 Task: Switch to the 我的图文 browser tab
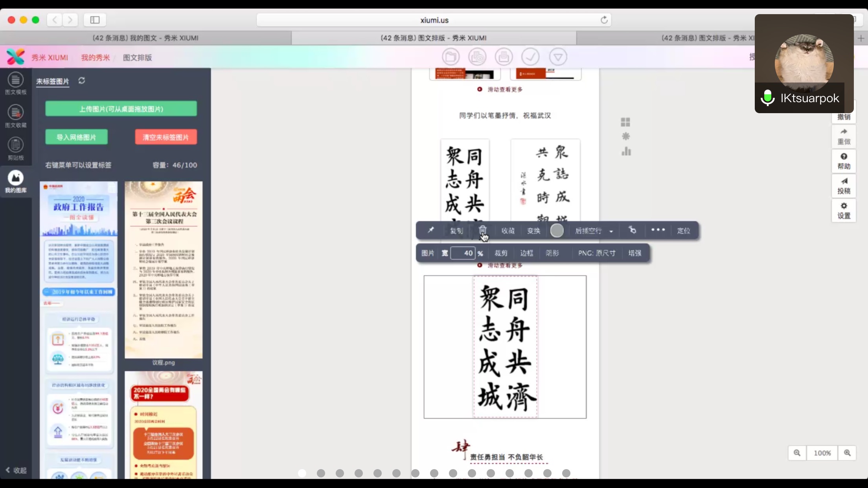coord(145,38)
